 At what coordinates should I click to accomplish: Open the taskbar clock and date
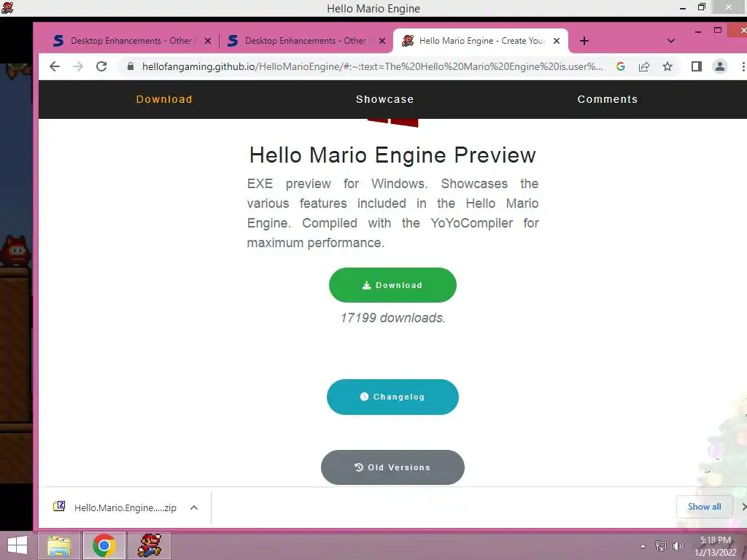[x=716, y=546]
